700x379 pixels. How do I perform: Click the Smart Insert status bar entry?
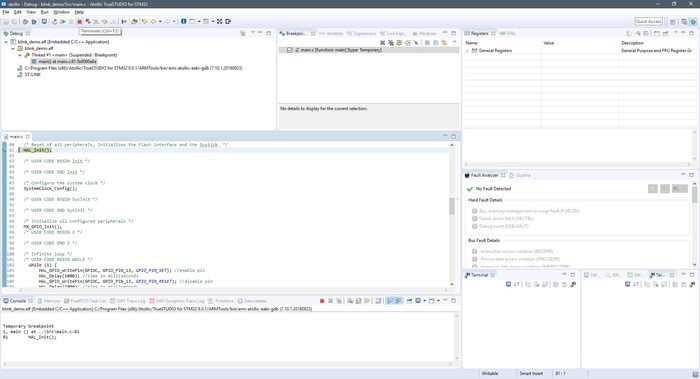click(531, 373)
